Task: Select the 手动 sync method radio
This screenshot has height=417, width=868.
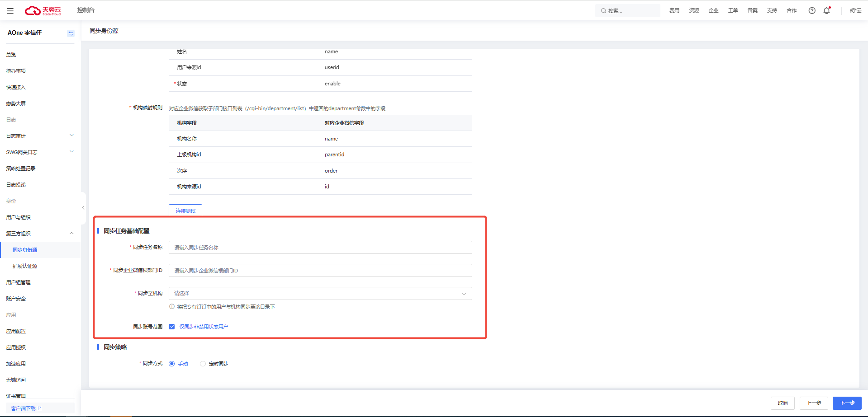Action: [x=172, y=364]
